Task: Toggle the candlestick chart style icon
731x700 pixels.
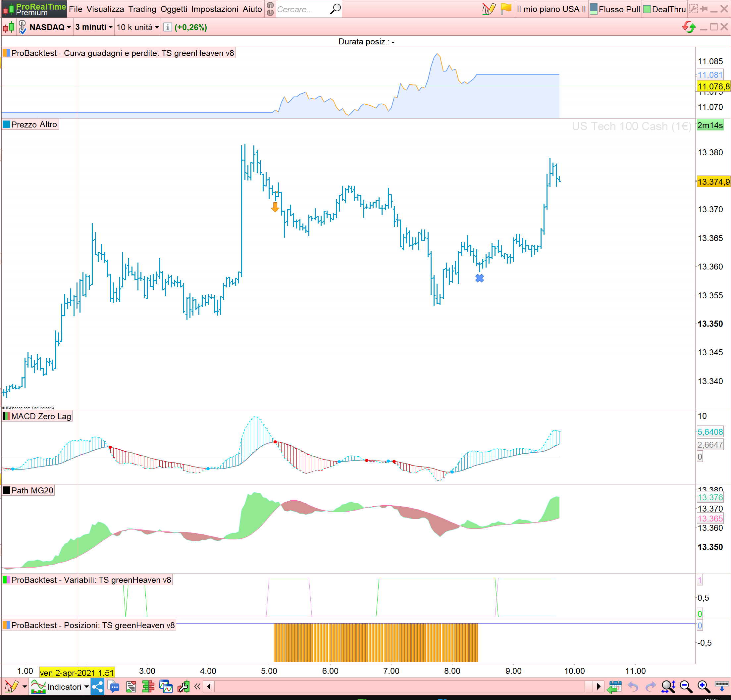Action: coord(9,27)
